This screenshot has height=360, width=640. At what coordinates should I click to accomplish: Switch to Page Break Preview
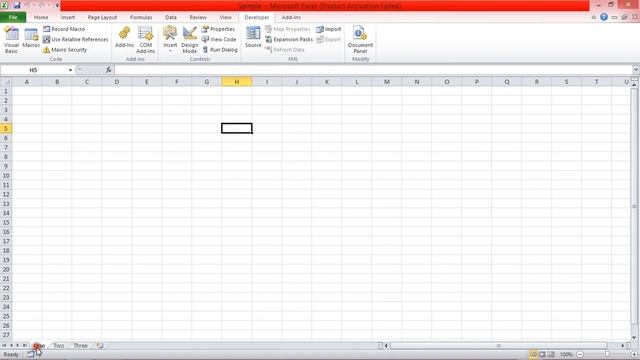551,354
